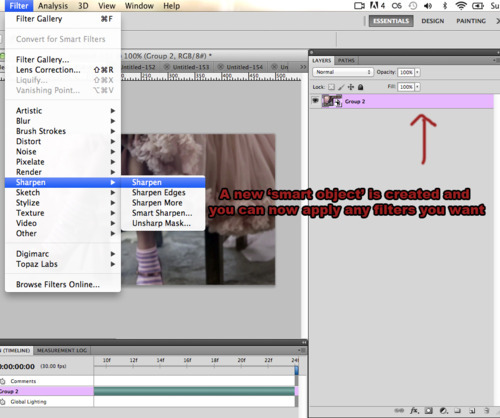Open the Fill slider arrow
The width and height of the screenshot is (500, 418).
pos(417,87)
